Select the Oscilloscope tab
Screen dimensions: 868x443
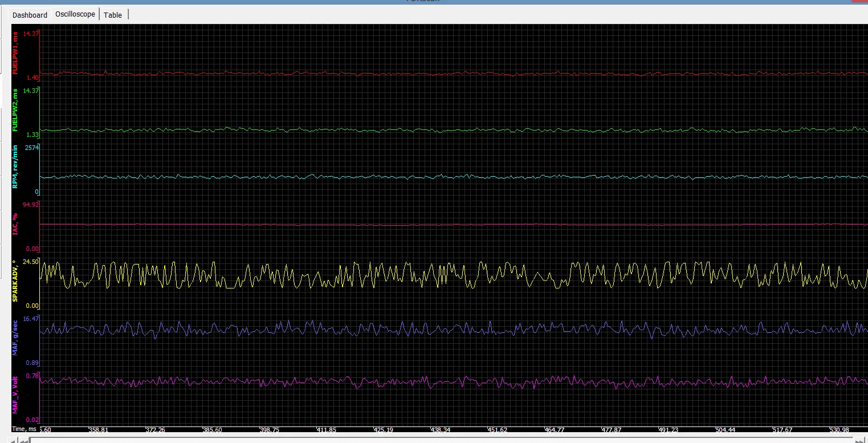click(75, 14)
